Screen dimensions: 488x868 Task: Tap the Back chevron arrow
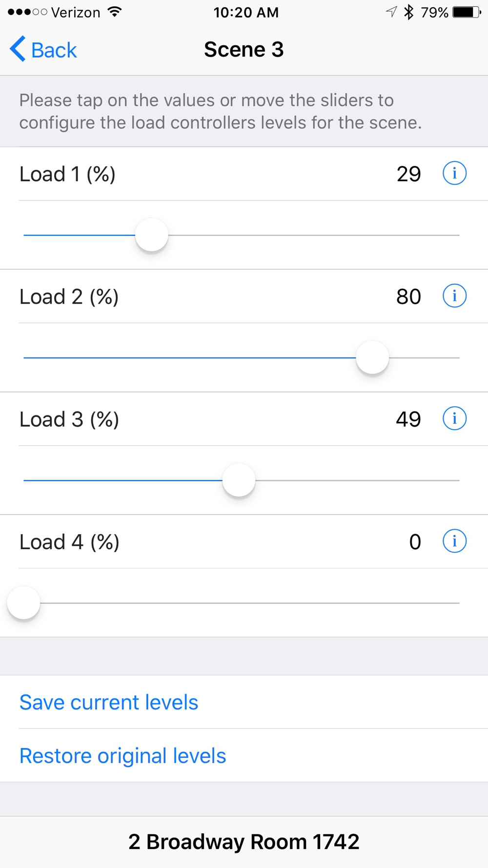(18, 49)
